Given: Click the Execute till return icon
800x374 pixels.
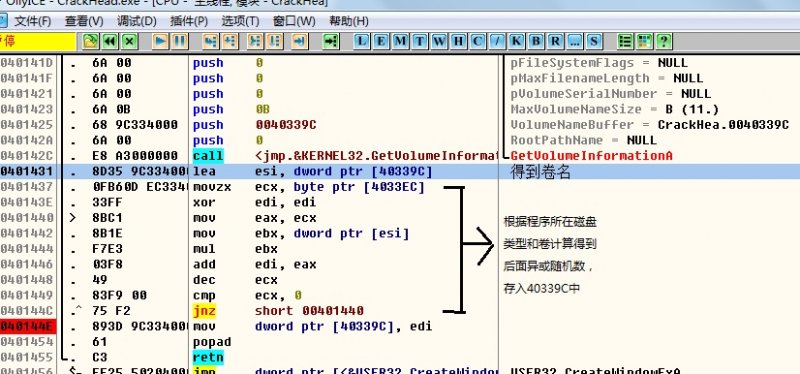Looking at the screenshot, I should [x=300, y=41].
